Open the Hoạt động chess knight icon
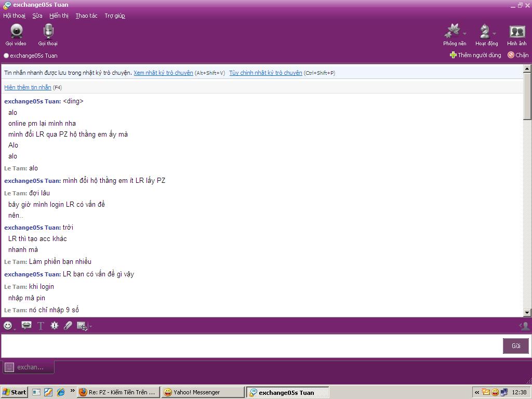The width and height of the screenshot is (532, 399). (485, 31)
